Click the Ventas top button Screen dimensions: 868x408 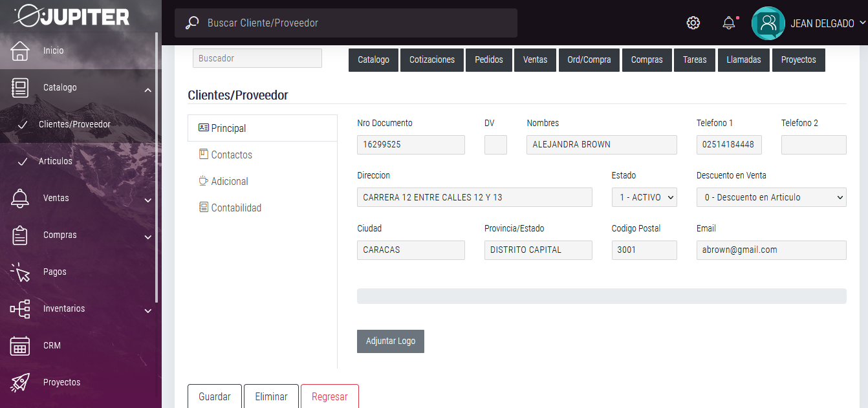click(x=536, y=59)
